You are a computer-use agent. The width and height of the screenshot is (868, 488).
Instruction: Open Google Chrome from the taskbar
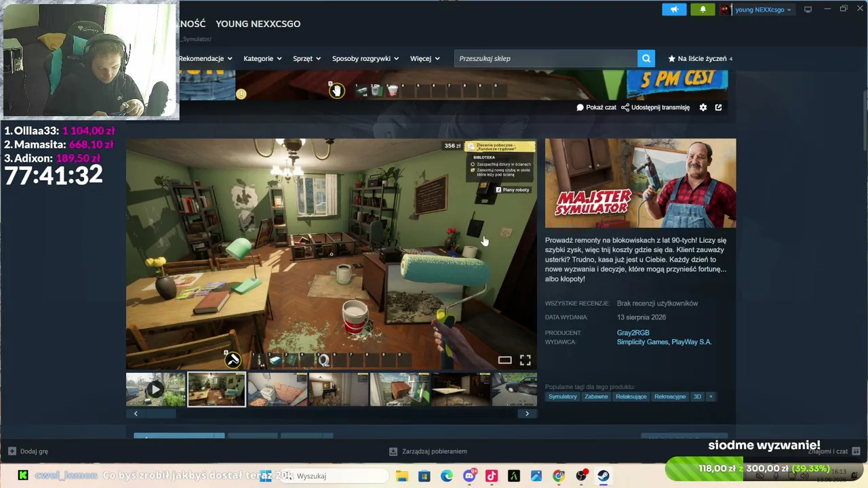559,476
